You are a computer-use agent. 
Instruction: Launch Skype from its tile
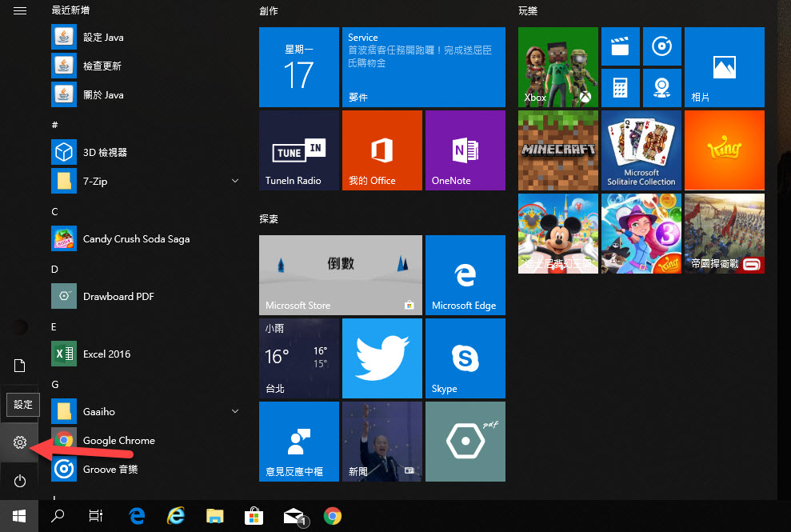pyautogui.click(x=465, y=358)
